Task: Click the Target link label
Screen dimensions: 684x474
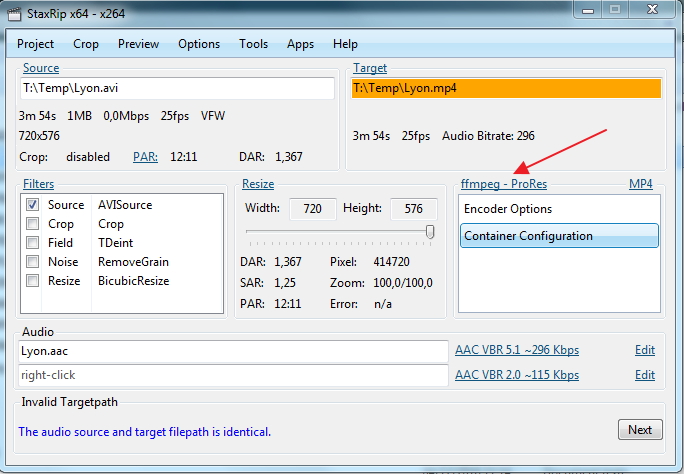Action: click(x=370, y=68)
